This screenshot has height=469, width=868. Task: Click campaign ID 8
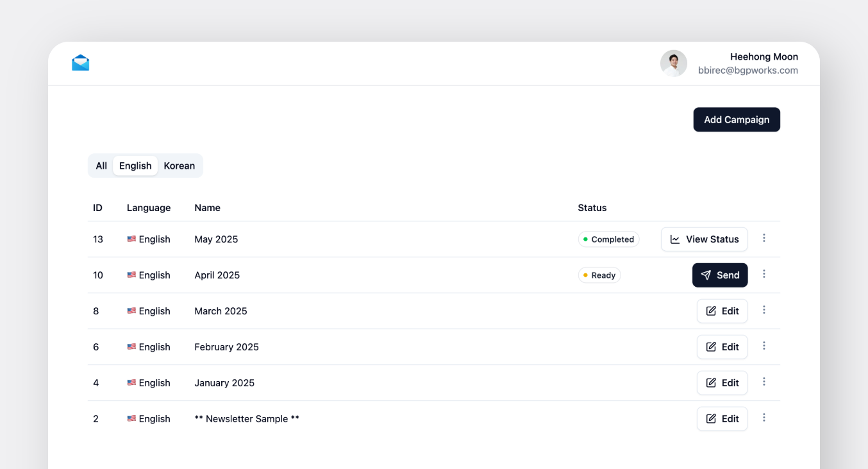[x=96, y=311]
